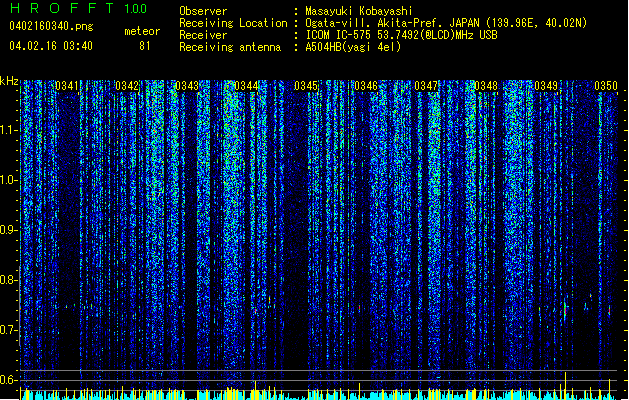The width and height of the screenshot is (629, 400).
Task: Click time marker 0348
Action: 486,86
